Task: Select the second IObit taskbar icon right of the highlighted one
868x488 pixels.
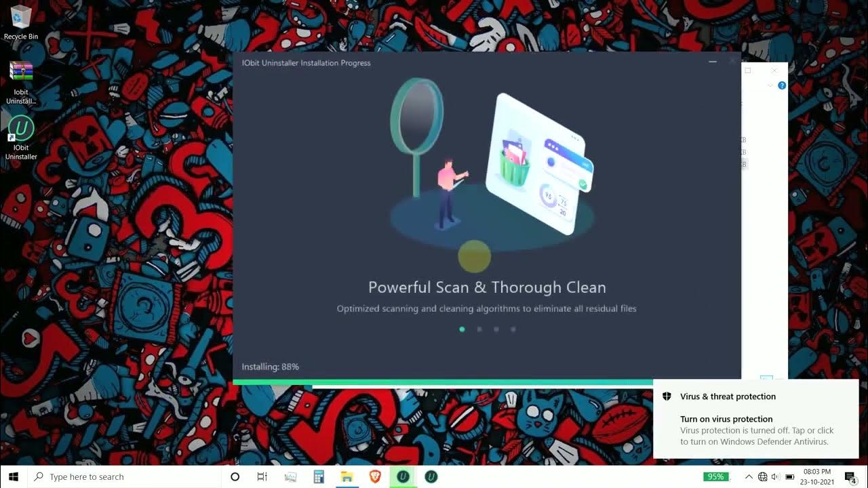Action: click(x=431, y=476)
